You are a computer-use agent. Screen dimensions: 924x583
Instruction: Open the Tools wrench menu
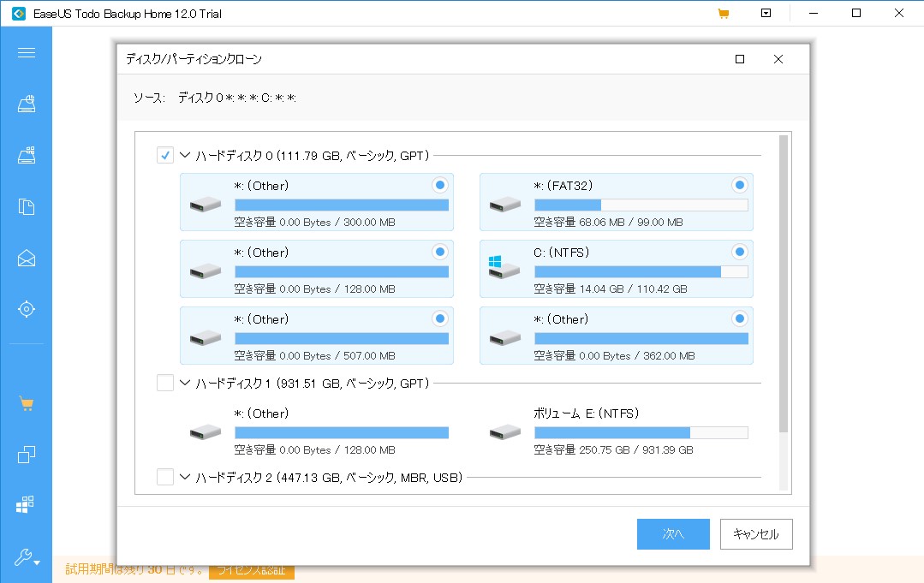pyautogui.click(x=27, y=557)
